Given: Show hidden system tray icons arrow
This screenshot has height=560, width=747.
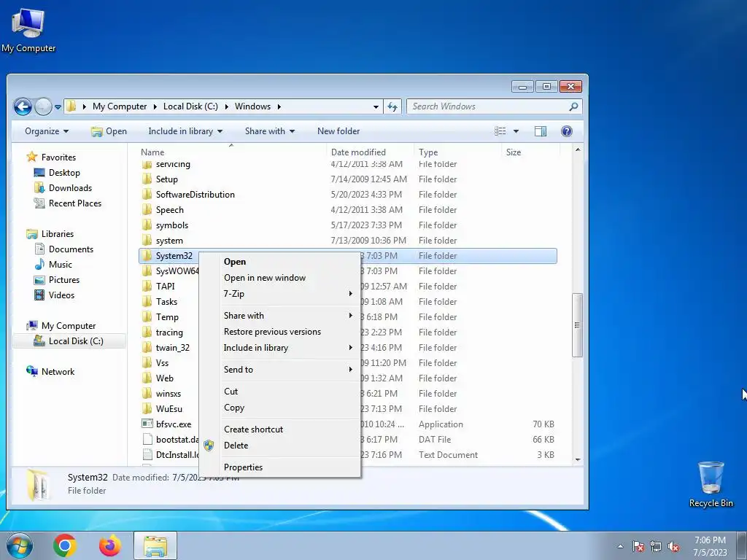Looking at the screenshot, I should (620, 547).
